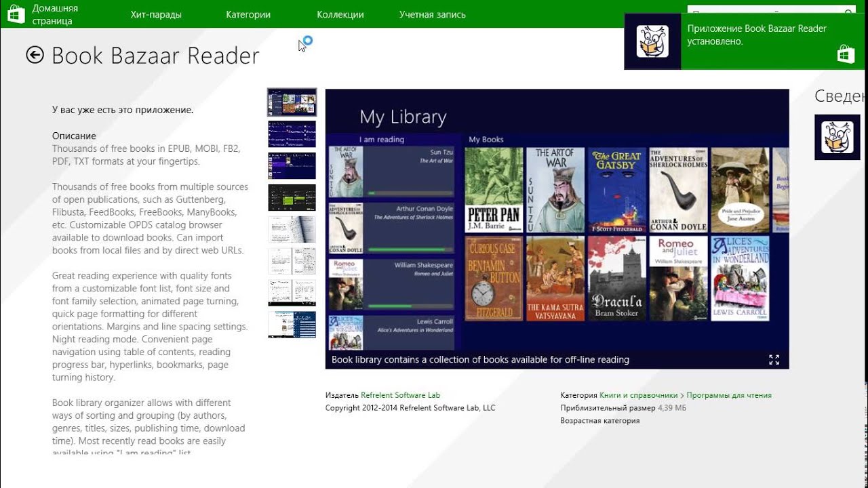
Task: Click the Peter Pan book cover
Action: tap(493, 190)
